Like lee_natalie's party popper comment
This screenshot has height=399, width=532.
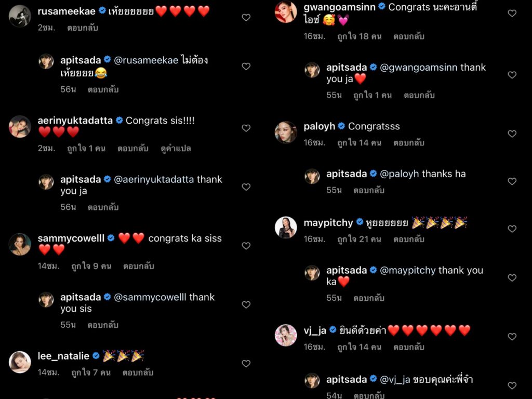click(x=246, y=363)
